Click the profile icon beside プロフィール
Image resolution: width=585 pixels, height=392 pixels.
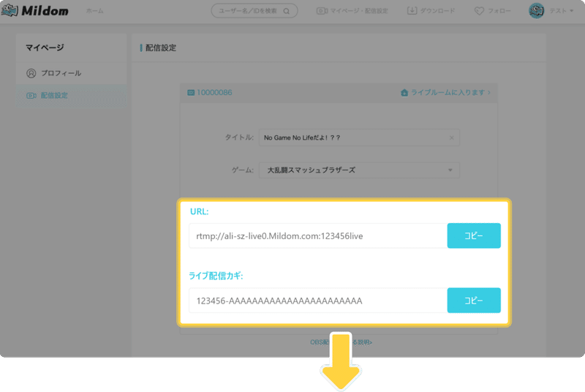[x=31, y=73]
